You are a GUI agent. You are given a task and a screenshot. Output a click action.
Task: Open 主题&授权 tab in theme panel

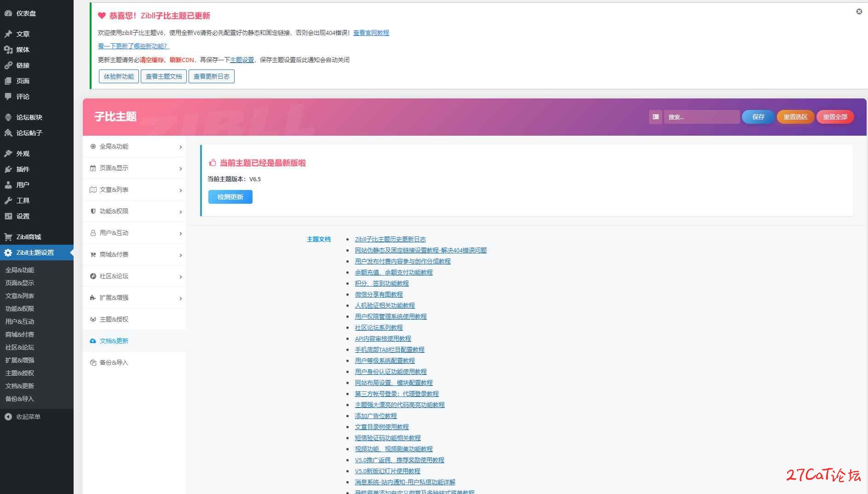[x=134, y=319]
